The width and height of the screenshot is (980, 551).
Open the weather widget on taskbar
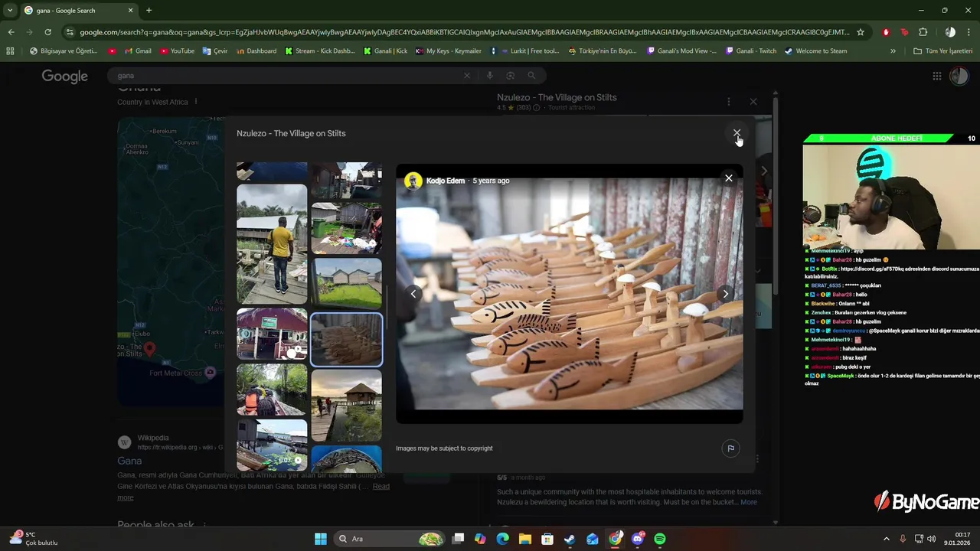34,539
